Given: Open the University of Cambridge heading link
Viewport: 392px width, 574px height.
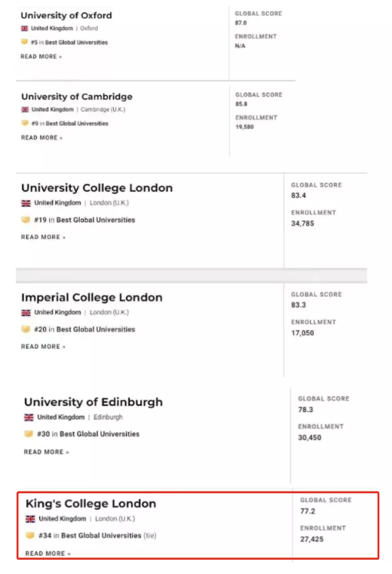Looking at the screenshot, I should click(x=77, y=97).
